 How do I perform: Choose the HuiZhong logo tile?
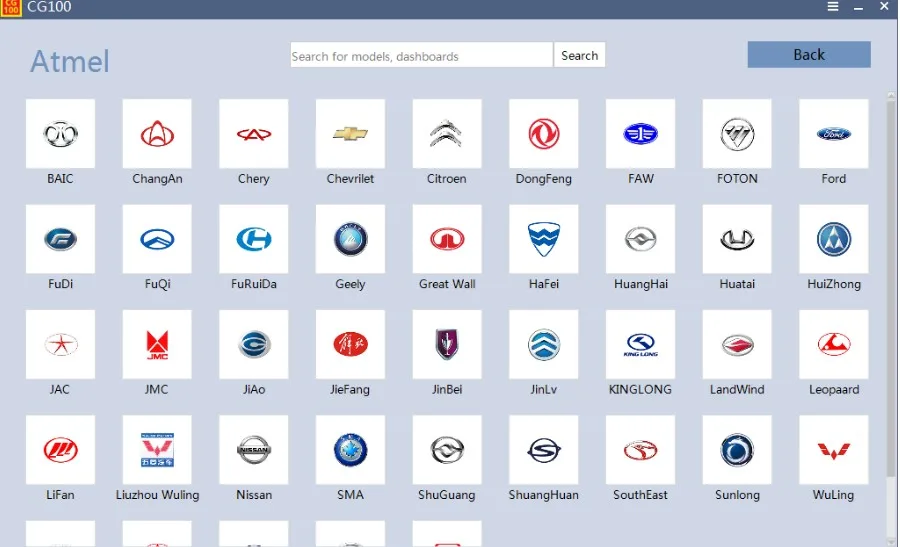[834, 239]
